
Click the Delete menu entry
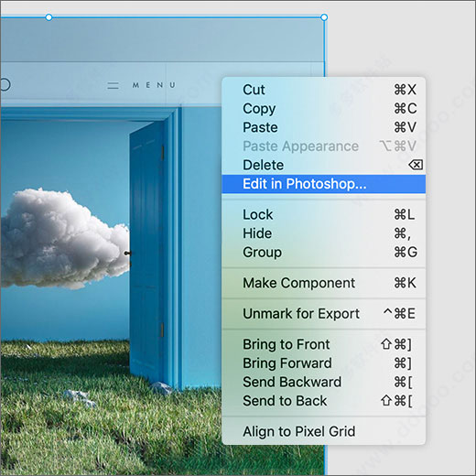click(323, 165)
